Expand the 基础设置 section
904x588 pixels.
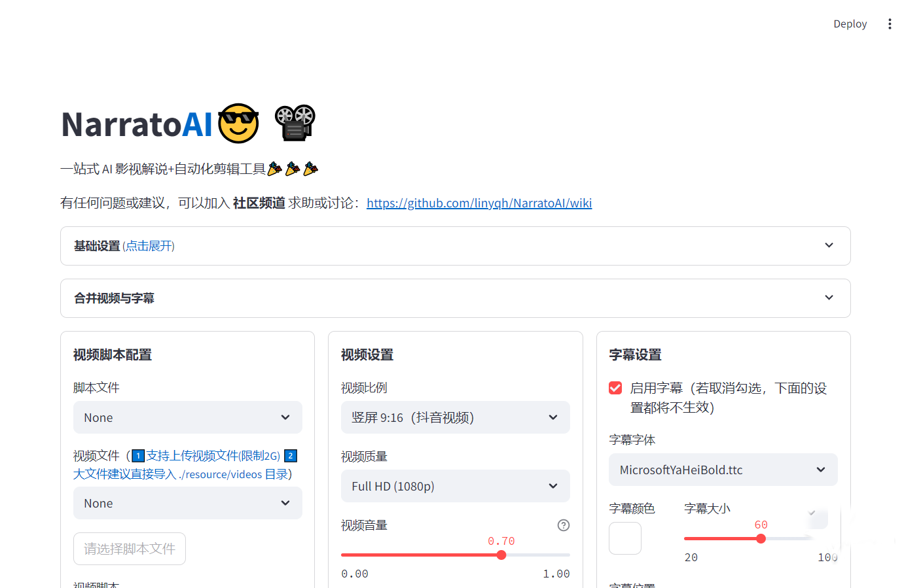pos(455,246)
